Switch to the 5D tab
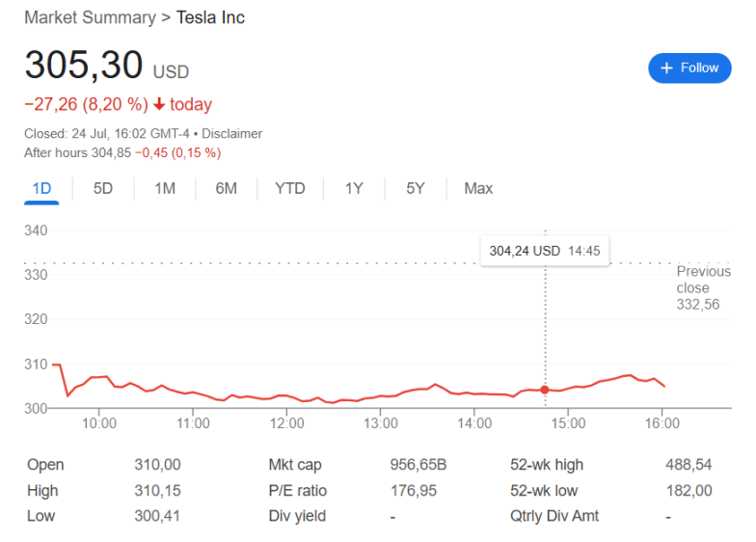 (103, 188)
